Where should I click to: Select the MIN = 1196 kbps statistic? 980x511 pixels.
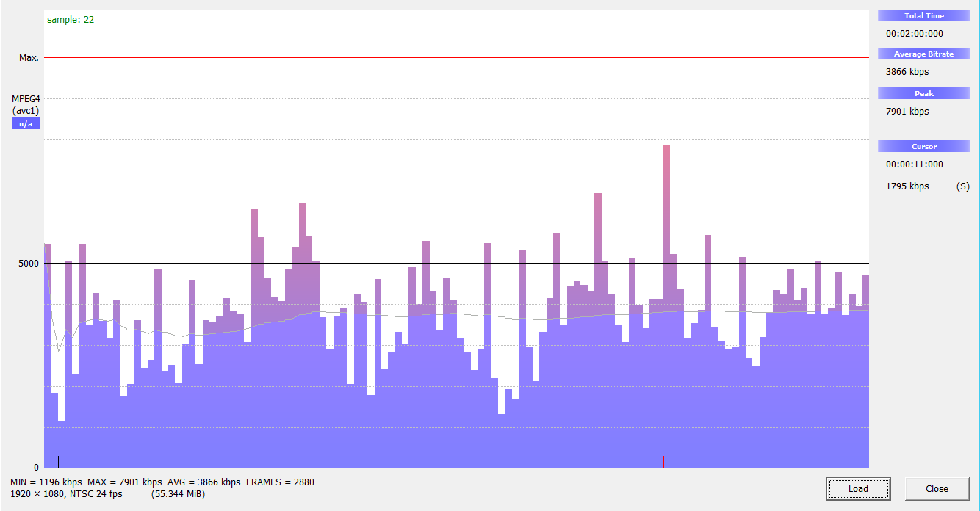(x=46, y=482)
